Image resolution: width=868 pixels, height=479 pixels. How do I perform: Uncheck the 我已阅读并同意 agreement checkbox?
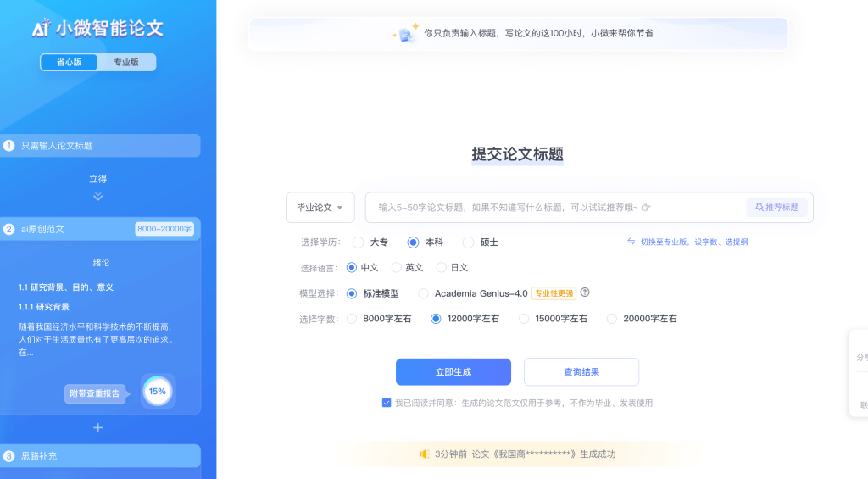click(387, 403)
